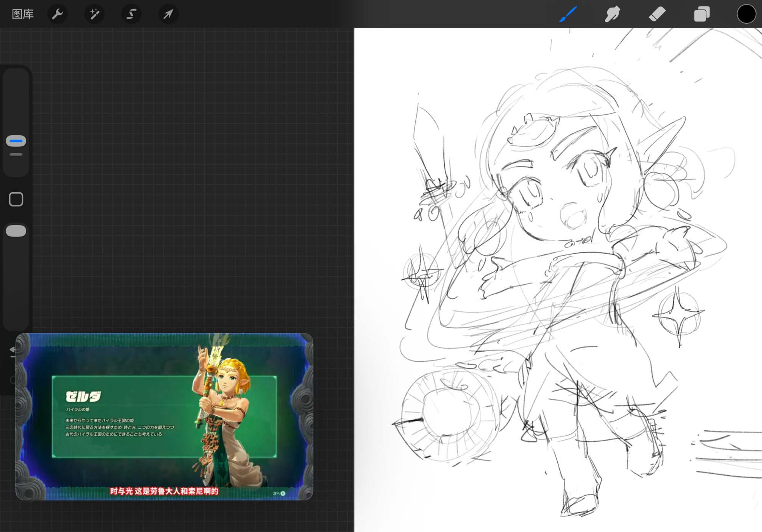Select the Smudge finger tool

click(x=612, y=14)
